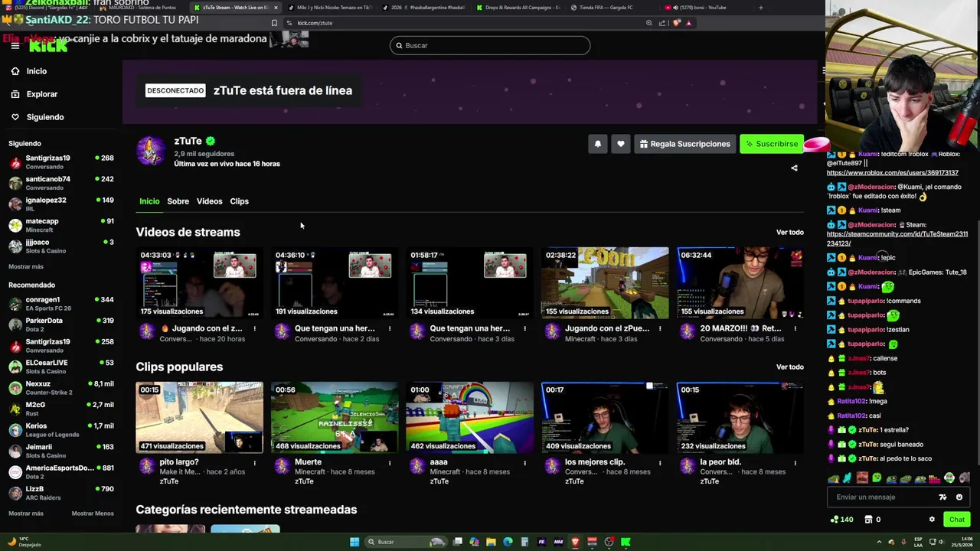Open the 'Muerte' clip thumbnail
This screenshot has width=980, height=551.
tap(335, 417)
